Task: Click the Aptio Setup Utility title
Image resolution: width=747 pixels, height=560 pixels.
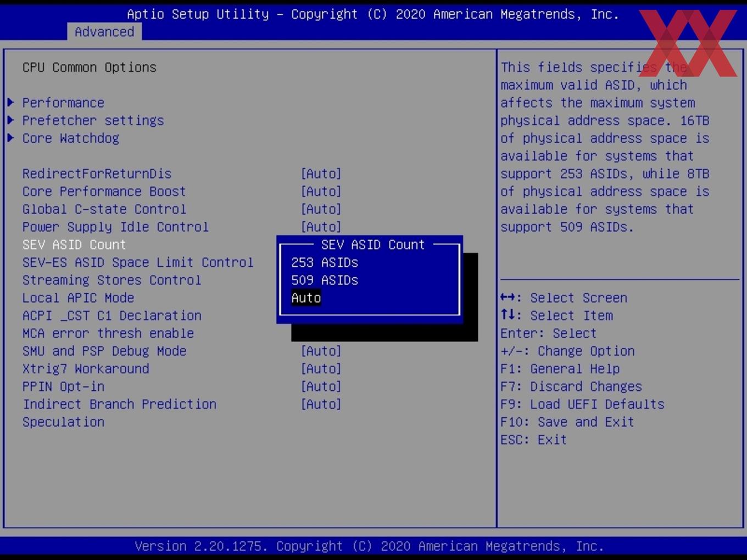Action: coord(373,14)
